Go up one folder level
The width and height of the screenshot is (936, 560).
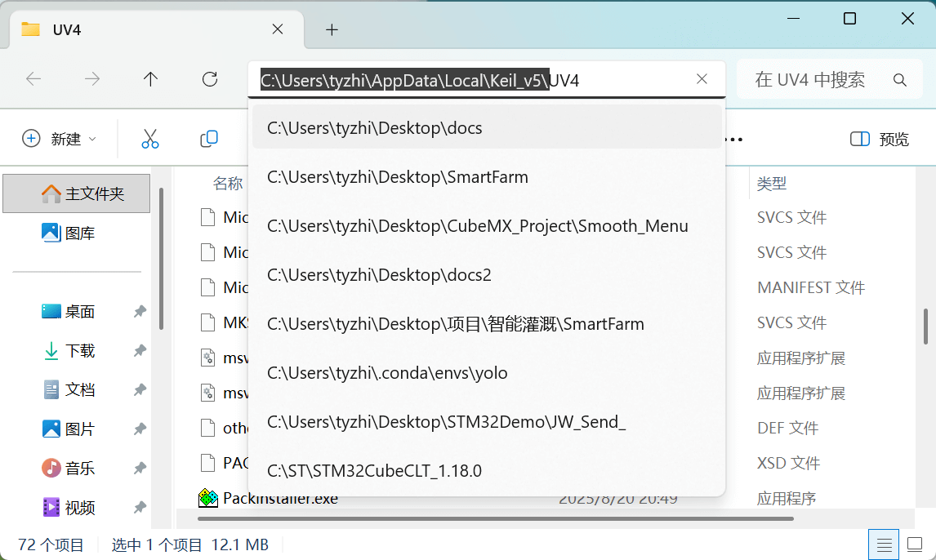click(x=150, y=79)
